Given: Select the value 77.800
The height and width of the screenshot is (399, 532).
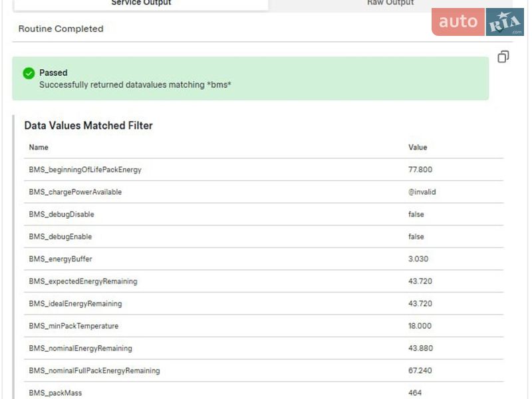Looking at the screenshot, I should [420, 170].
